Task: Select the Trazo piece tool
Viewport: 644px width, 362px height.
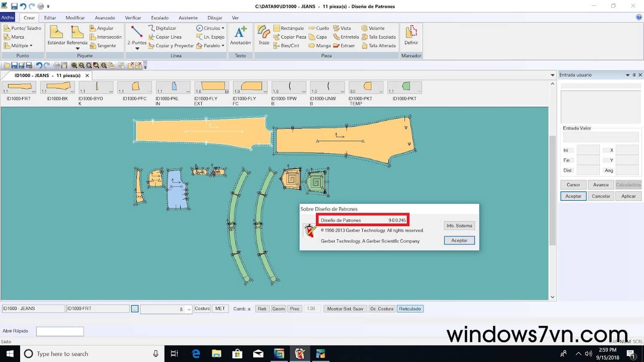Action: tap(264, 35)
